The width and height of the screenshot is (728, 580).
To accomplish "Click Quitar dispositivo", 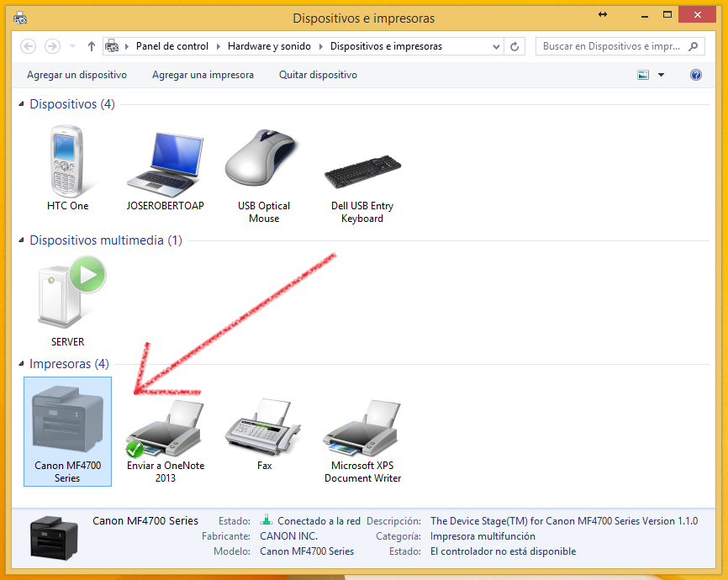I will [318, 75].
